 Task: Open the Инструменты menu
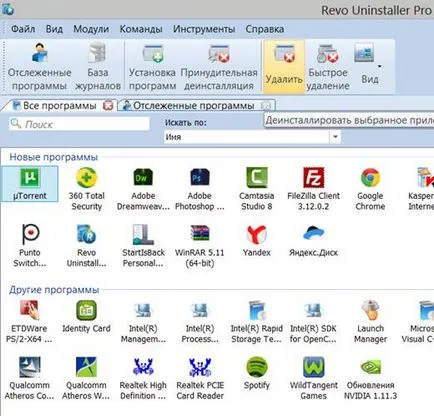(x=204, y=29)
